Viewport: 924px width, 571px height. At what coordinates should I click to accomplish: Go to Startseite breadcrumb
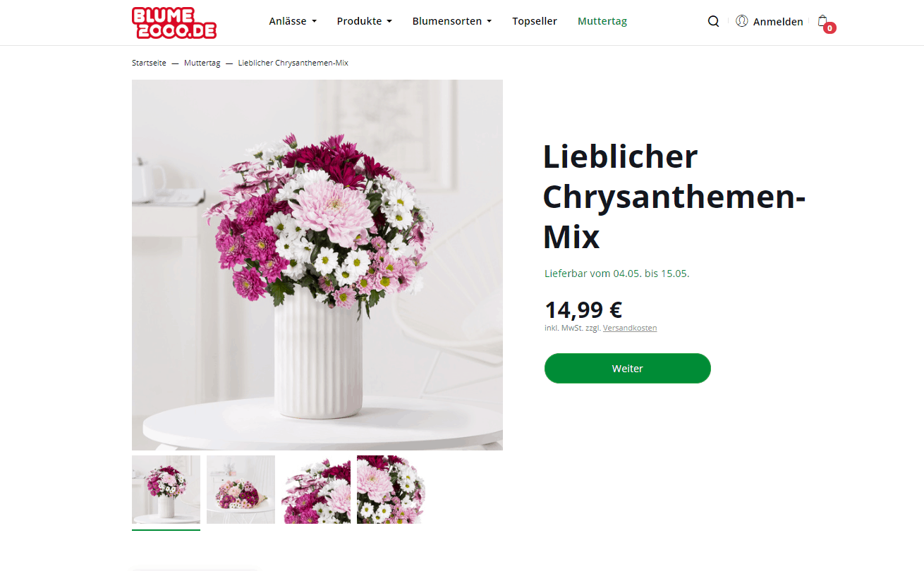149,63
